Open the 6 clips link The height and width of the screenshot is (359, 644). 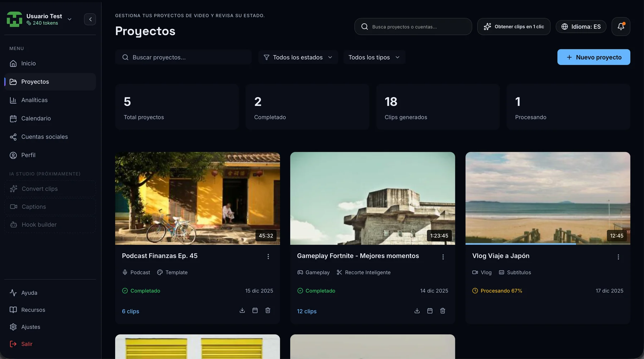[130, 311]
